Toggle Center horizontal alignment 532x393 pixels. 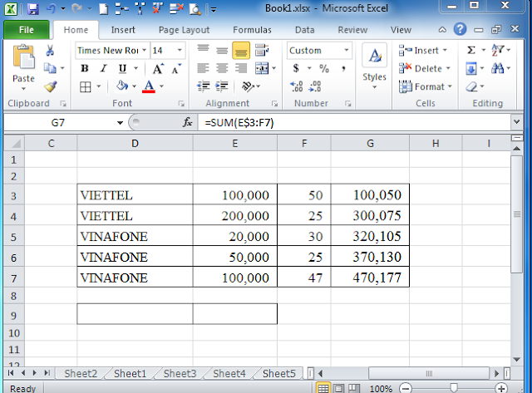[x=222, y=68]
